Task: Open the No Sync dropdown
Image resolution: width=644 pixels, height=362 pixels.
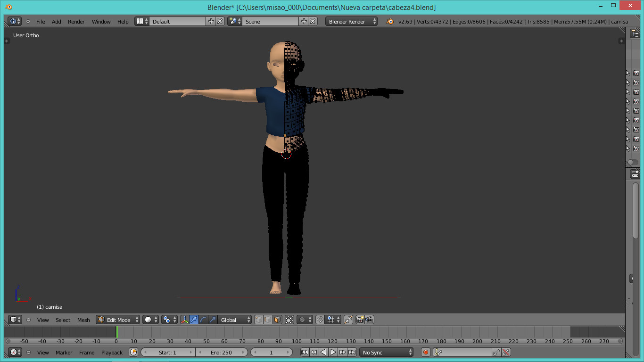Action: [x=387, y=352]
